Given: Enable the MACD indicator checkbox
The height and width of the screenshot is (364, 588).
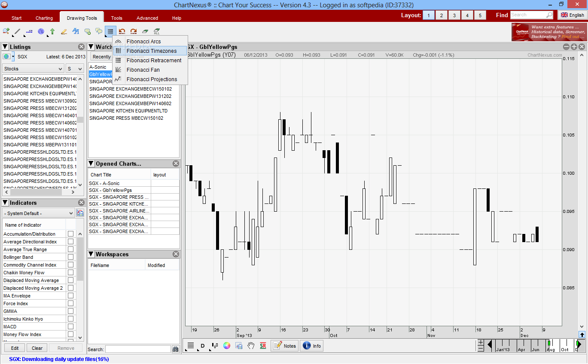Looking at the screenshot, I should pos(70,327).
